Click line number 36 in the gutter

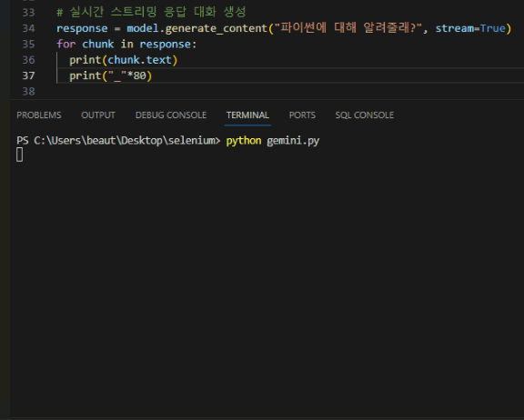pyautogui.click(x=28, y=60)
